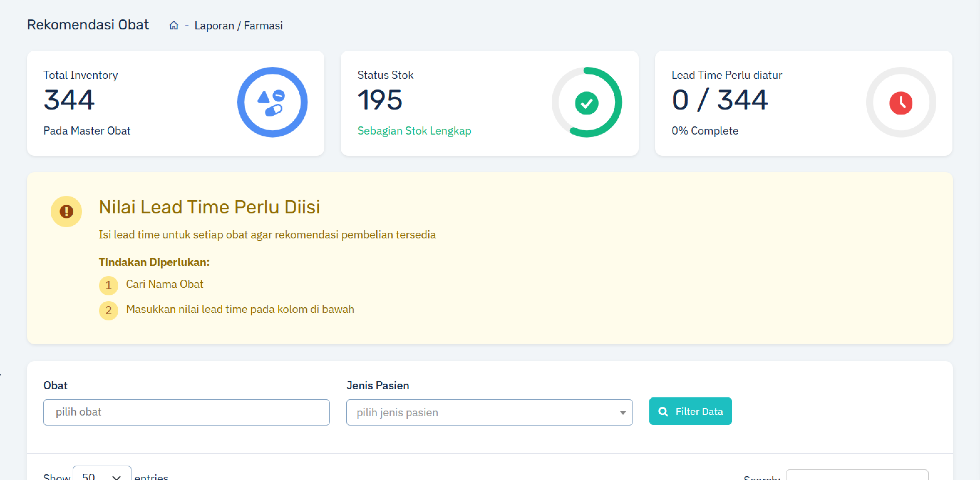The width and height of the screenshot is (980, 480).
Task: Click the table Search input box
Action: click(857, 475)
